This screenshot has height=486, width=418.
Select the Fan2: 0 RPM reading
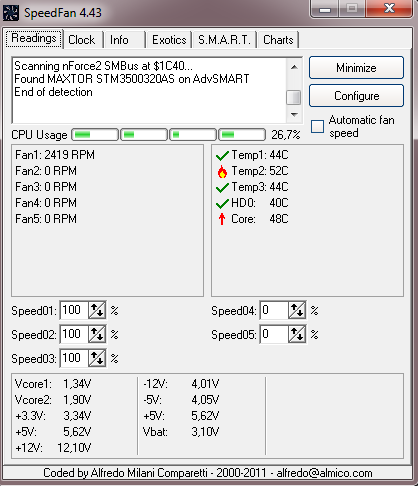[46, 171]
